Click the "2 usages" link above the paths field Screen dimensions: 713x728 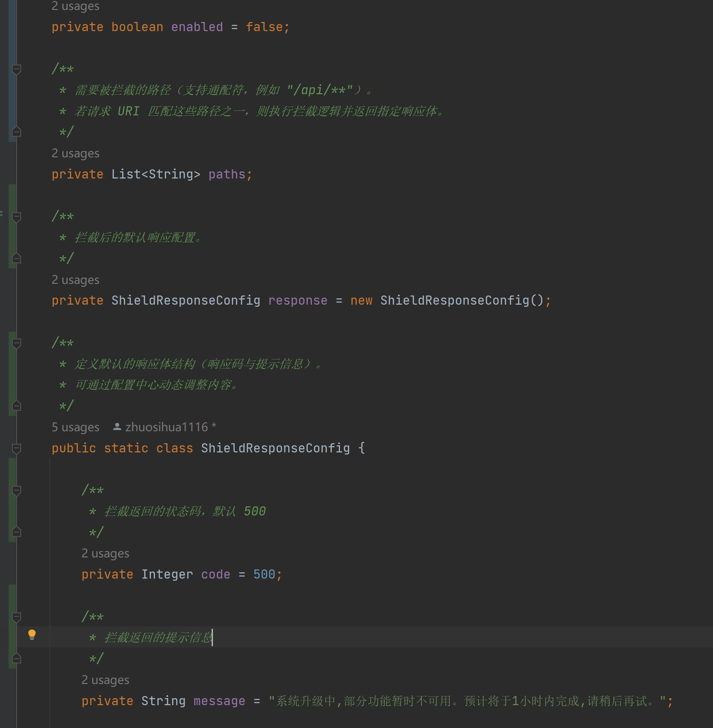click(x=75, y=153)
